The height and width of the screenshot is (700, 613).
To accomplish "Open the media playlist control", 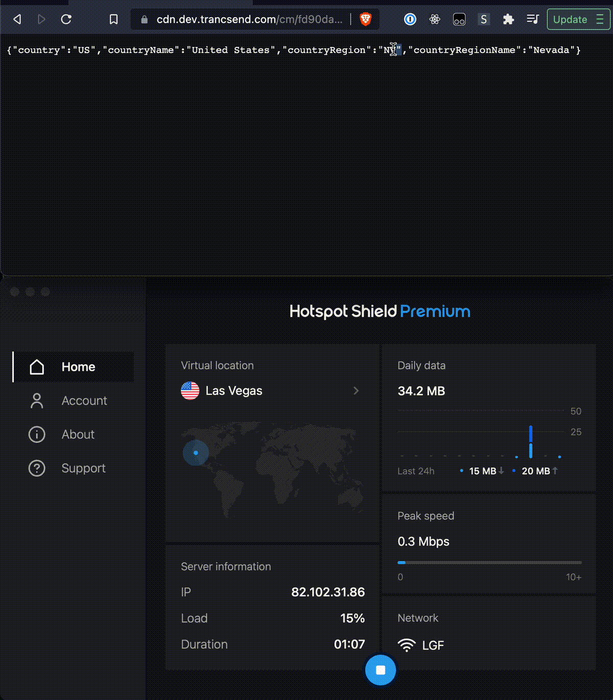I will tap(532, 19).
